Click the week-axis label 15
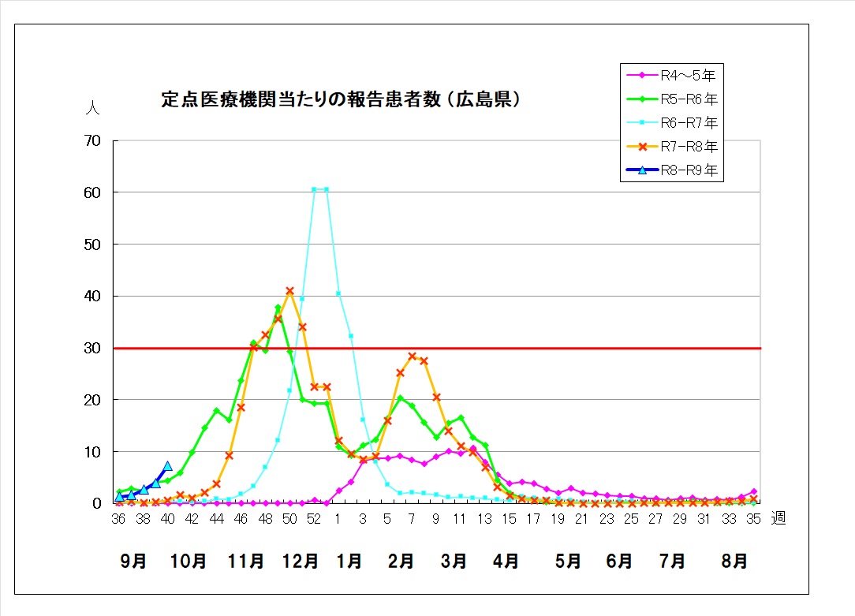Image resolution: width=855 pixels, height=616 pixels. (x=510, y=519)
